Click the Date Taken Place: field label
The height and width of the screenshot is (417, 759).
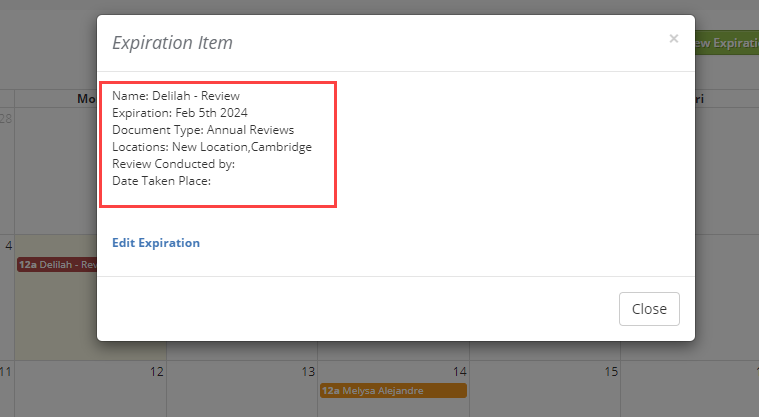point(161,181)
